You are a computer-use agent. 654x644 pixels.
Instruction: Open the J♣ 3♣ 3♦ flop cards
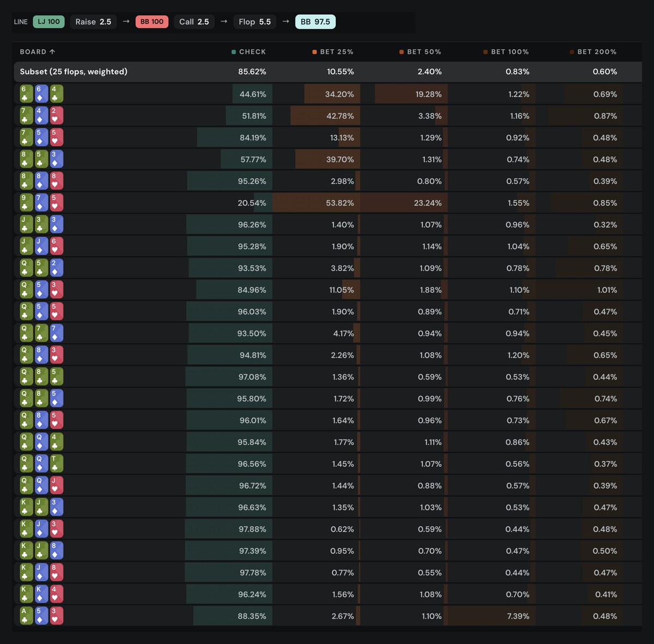(x=41, y=225)
